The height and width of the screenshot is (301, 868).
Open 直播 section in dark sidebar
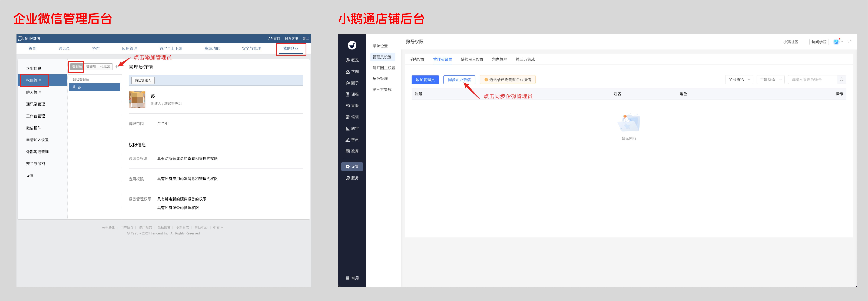pos(352,106)
